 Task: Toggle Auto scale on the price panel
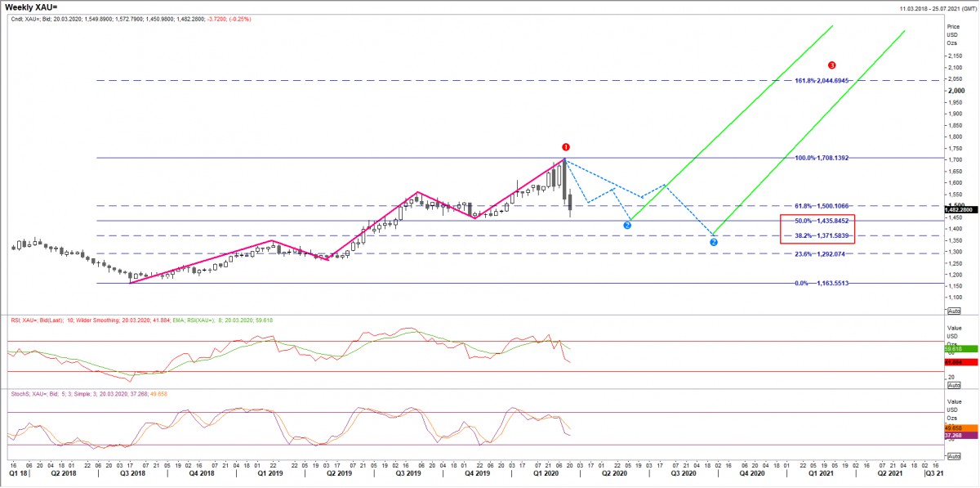coord(954,311)
